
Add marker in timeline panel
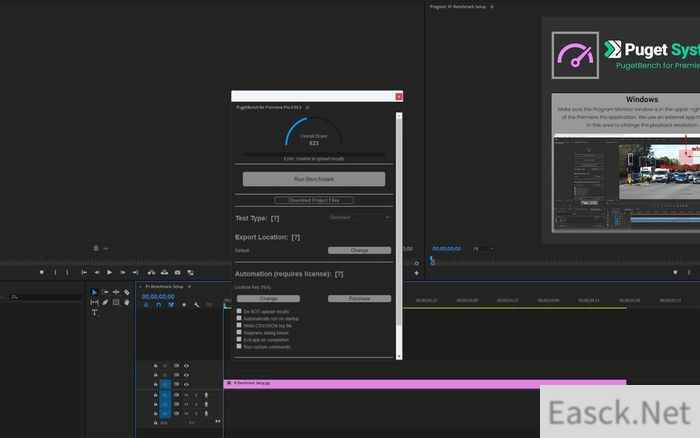point(184,305)
